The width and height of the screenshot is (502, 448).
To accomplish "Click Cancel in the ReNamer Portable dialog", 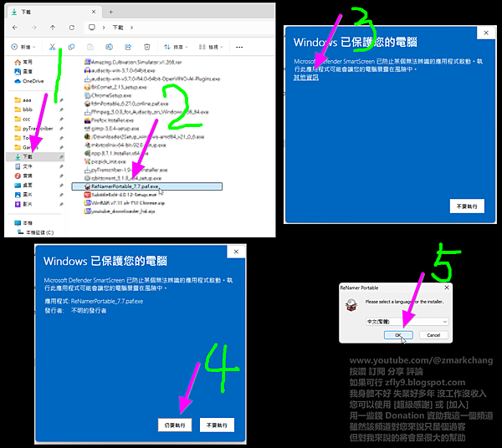I will coord(433,335).
